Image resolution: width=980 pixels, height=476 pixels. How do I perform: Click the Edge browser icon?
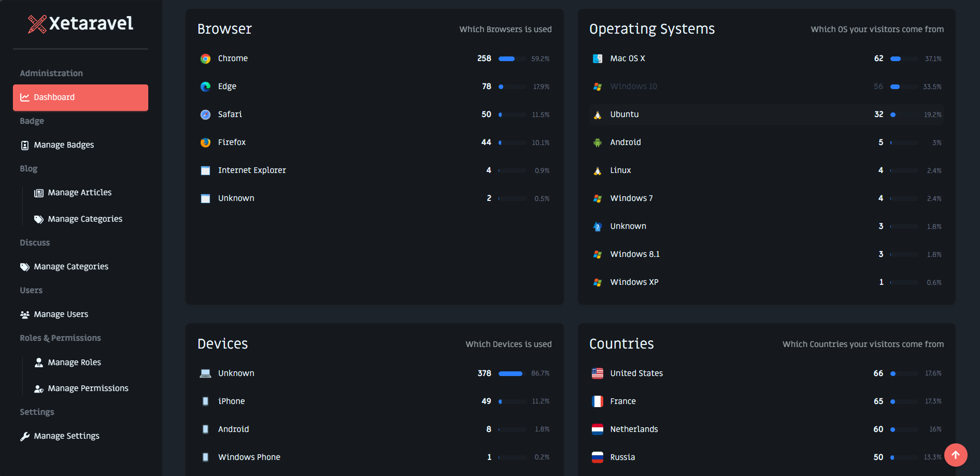205,86
